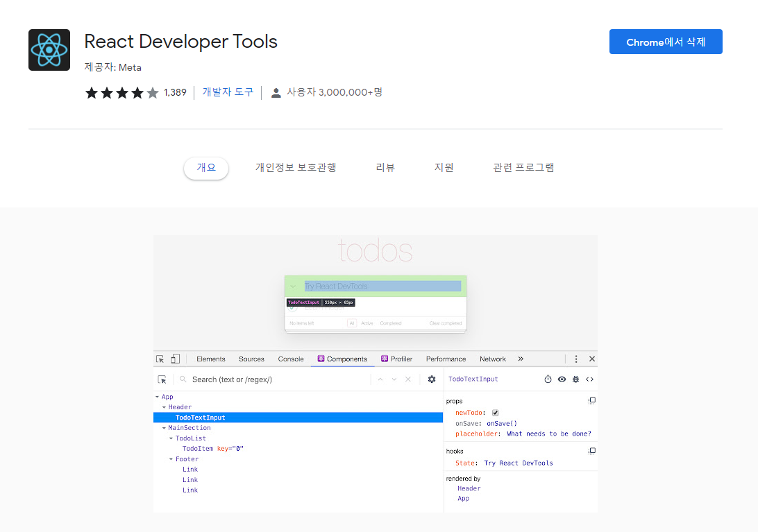This screenshot has height=532, width=758.
Task: Open the Elements DevTools tab
Action: click(x=211, y=359)
